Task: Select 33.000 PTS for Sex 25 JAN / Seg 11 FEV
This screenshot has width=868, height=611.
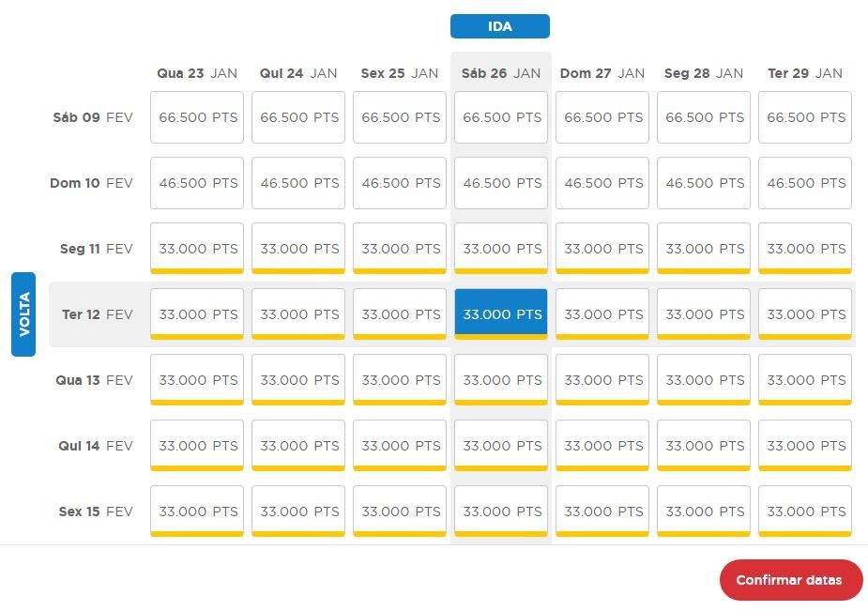Action: click(x=400, y=249)
